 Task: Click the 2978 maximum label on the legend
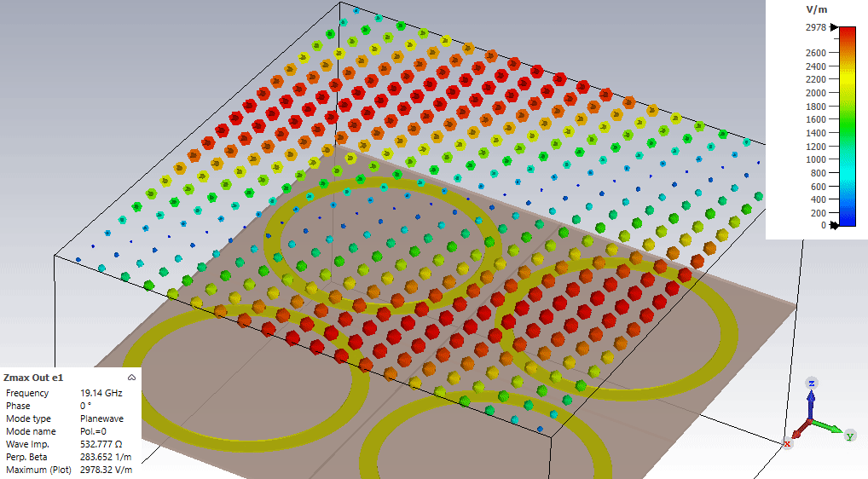click(x=815, y=27)
